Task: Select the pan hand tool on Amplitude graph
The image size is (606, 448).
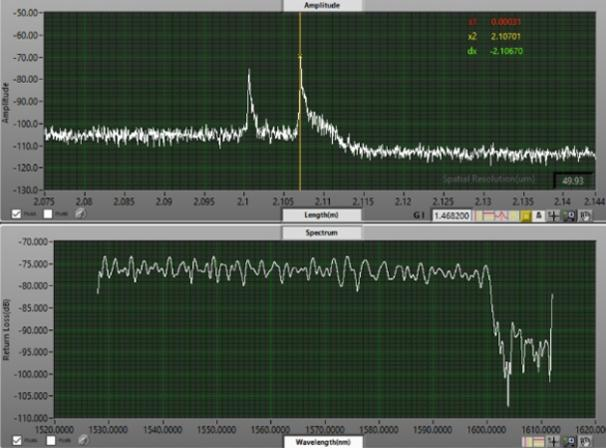Action: pos(584,215)
